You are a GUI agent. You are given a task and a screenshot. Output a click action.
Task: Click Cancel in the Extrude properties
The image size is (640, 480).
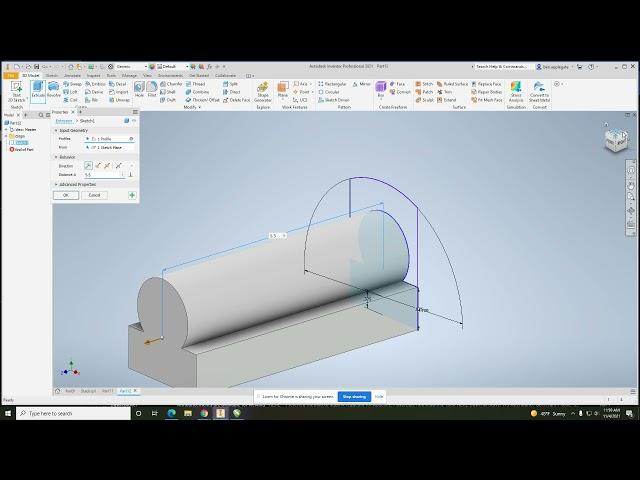pos(94,195)
